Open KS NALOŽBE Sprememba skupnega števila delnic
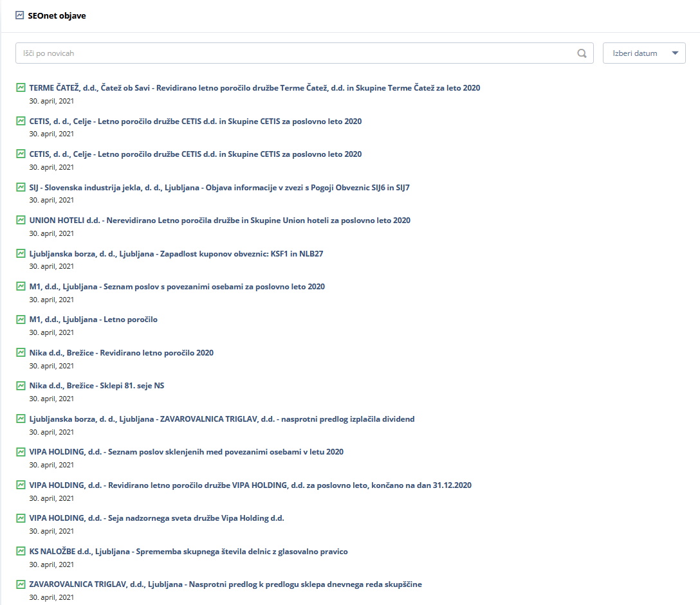Image resolution: width=700 pixels, height=605 pixels. [x=189, y=552]
